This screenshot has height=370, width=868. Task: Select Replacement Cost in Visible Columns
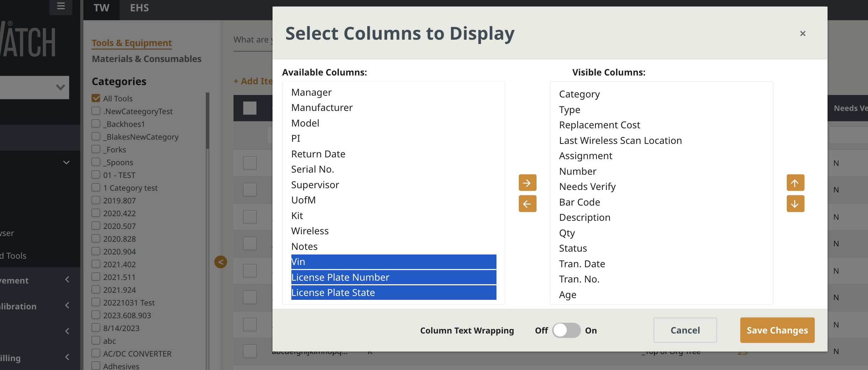tap(661, 125)
